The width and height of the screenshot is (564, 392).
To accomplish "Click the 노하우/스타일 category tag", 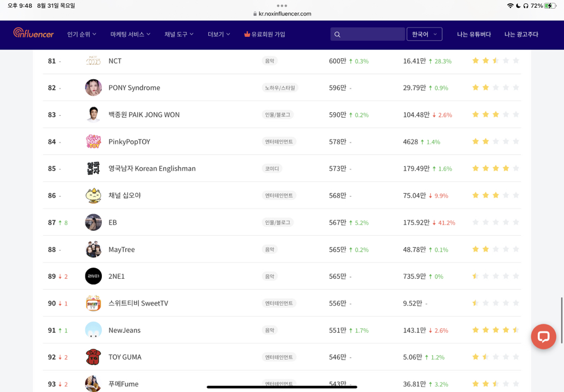I will (280, 88).
